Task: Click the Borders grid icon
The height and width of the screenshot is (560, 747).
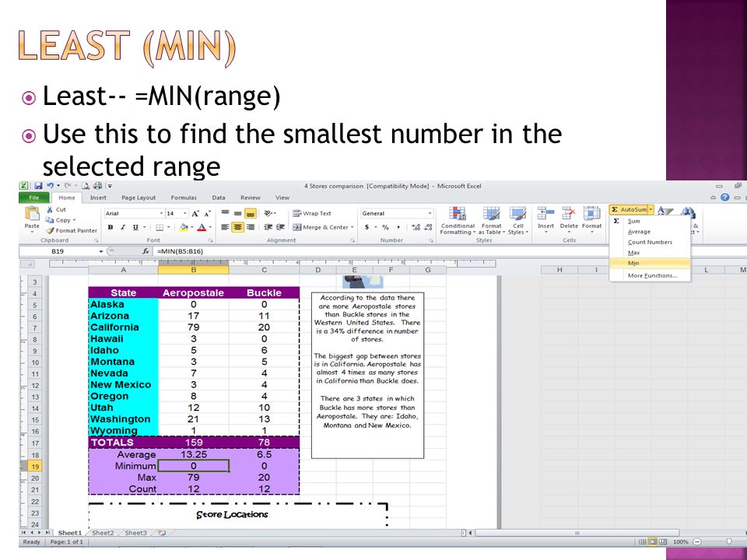Action: pos(160,228)
